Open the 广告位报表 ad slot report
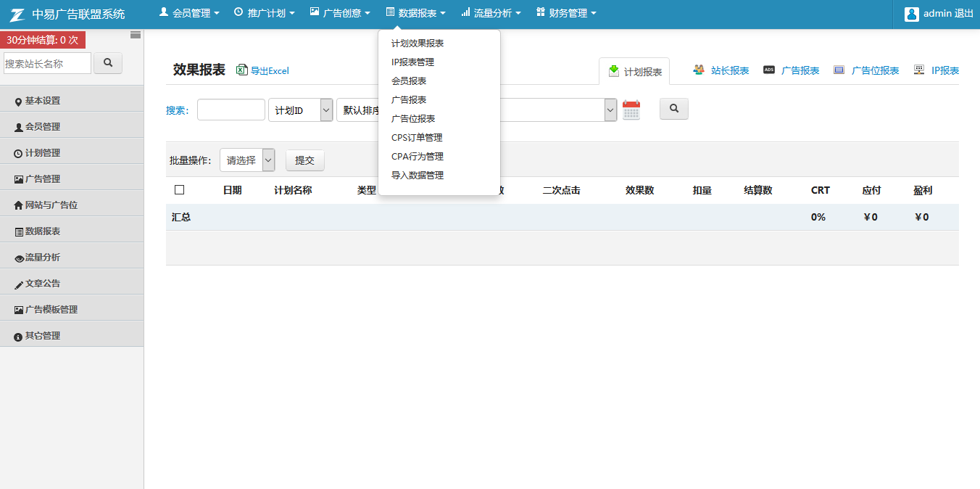 (x=866, y=70)
